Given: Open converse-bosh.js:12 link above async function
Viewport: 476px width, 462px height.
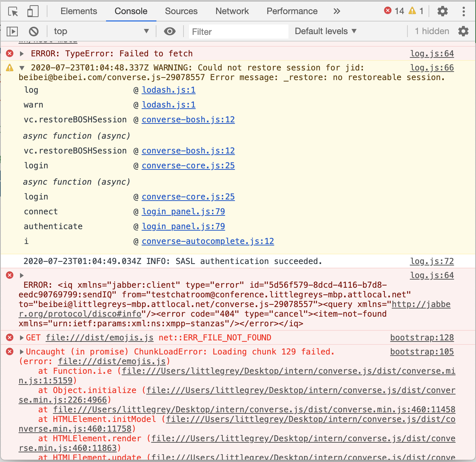Looking at the screenshot, I should [188, 120].
